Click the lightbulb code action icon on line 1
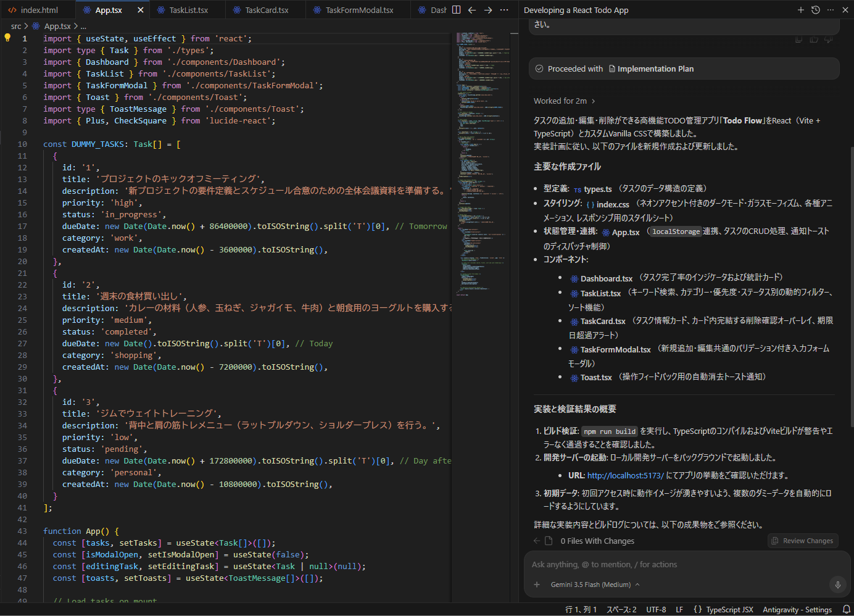The image size is (854, 616). 7,38
